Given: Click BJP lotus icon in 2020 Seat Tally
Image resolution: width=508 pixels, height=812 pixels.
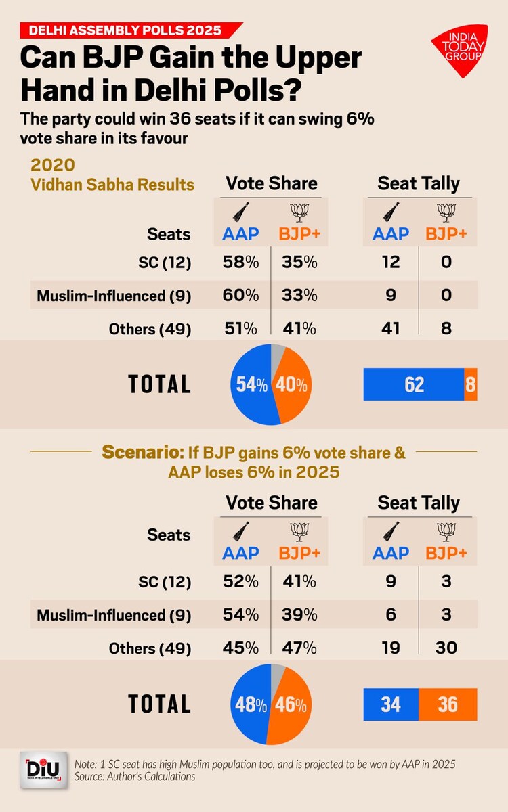Looking at the screenshot, I should (x=446, y=212).
